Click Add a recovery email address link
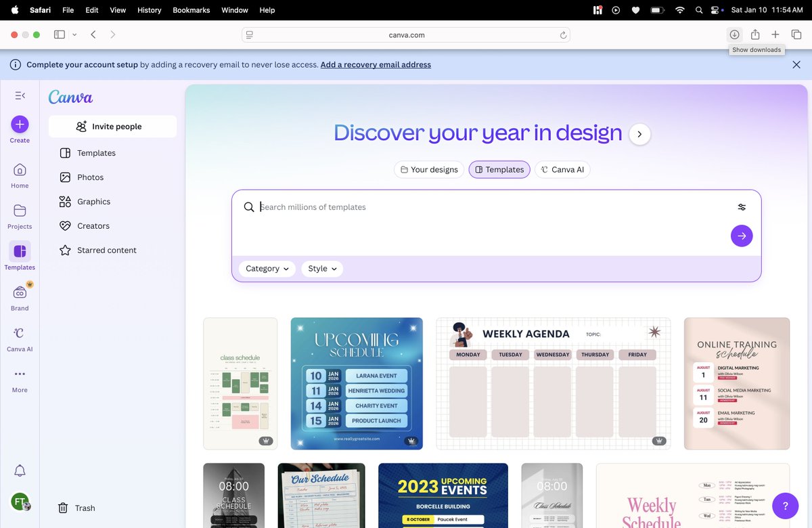The image size is (812, 528). (x=376, y=65)
